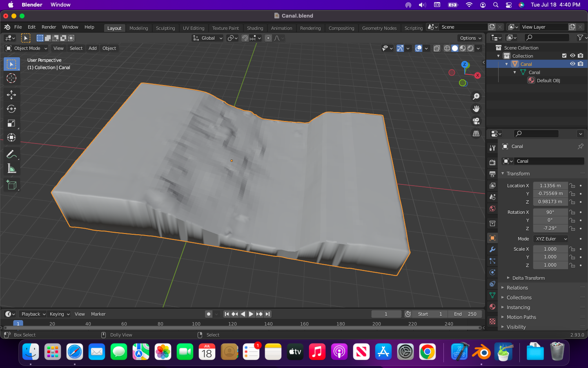Lock the Location X value
This screenshot has width=588, height=368.
point(572,186)
